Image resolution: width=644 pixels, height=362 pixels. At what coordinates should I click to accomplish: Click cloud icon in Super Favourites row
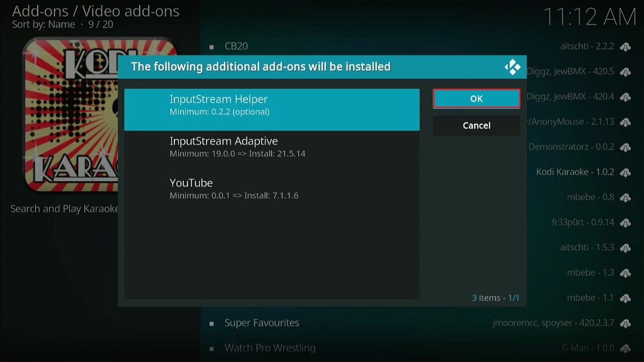tap(625, 323)
